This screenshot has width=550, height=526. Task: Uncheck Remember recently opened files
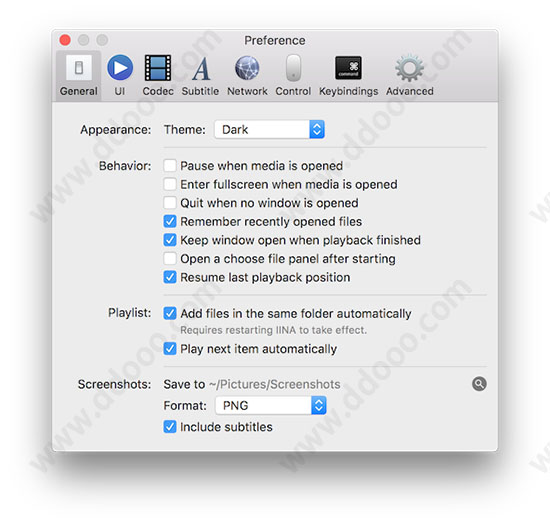170,221
